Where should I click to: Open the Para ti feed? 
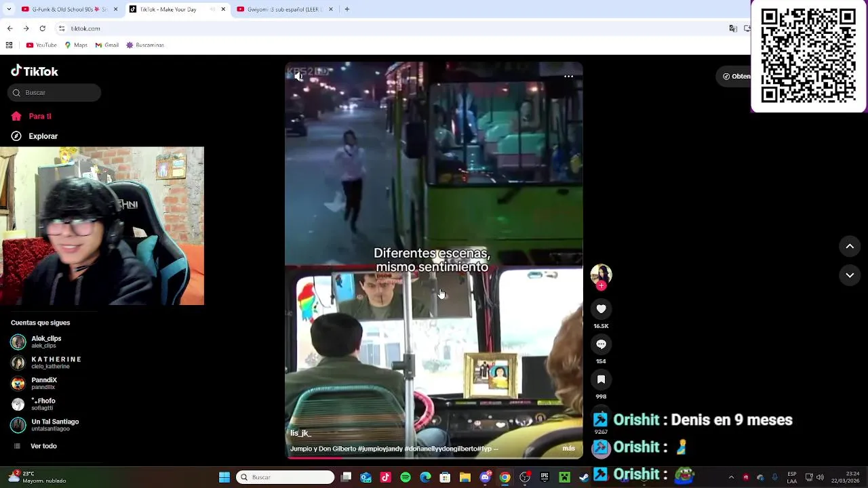31,117
